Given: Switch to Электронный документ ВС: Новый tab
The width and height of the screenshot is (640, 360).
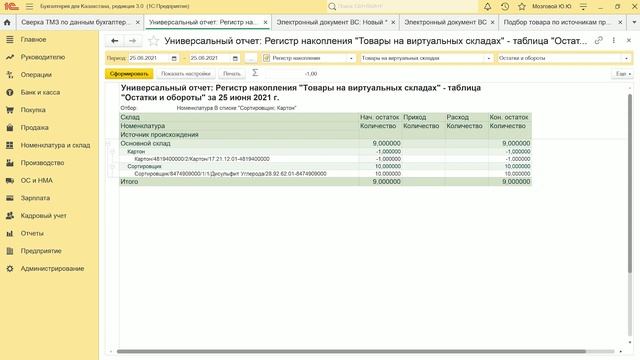Looking at the screenshot, I should click(331, 22).
